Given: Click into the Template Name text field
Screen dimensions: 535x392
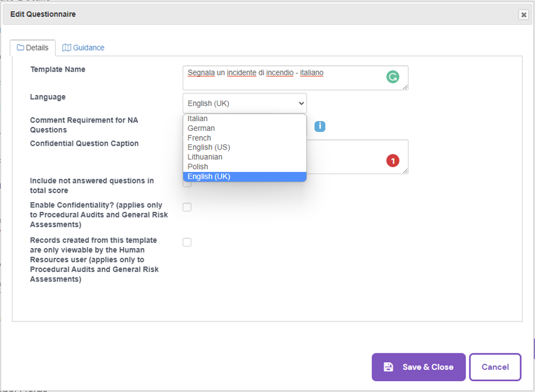Looking at the screenshot, I should pyautogui.click(x=285, y=77).
